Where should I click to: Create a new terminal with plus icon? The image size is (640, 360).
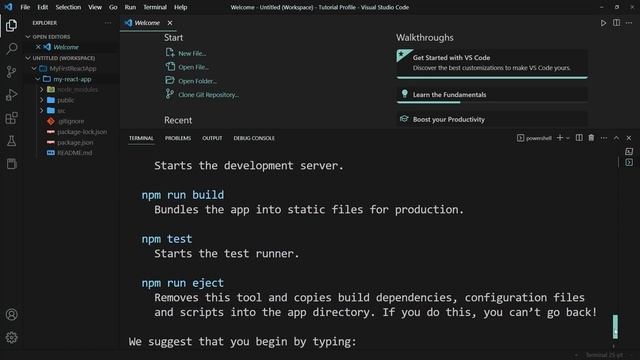pyautogui.click(x=560, y=138)
